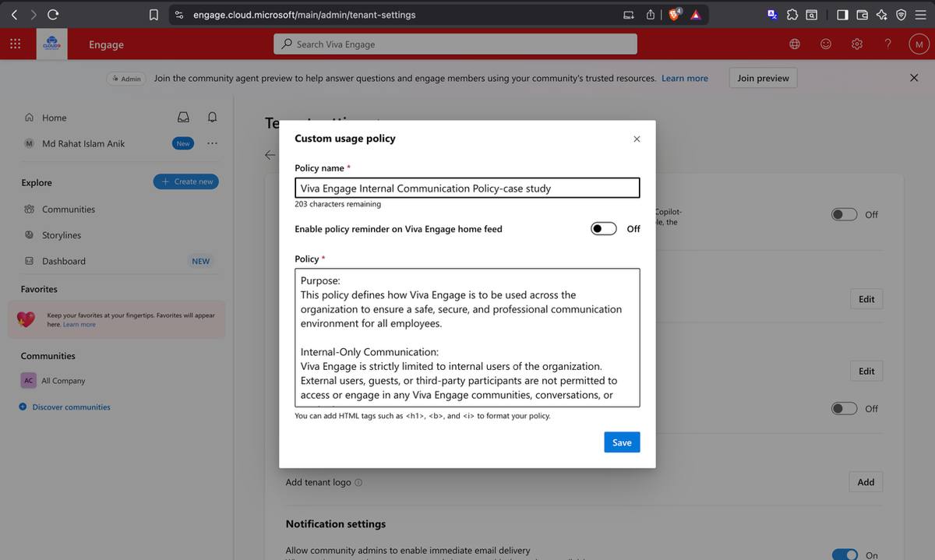
Task: Toggle policy reminder on home feed switch
Action: click(x=604, y=228)
